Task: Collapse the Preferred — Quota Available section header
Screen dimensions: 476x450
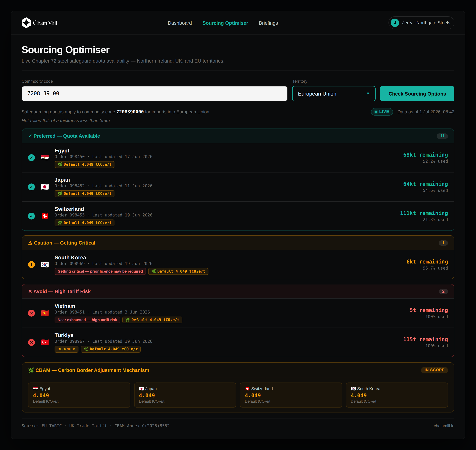Action: [x=238, y=136]
